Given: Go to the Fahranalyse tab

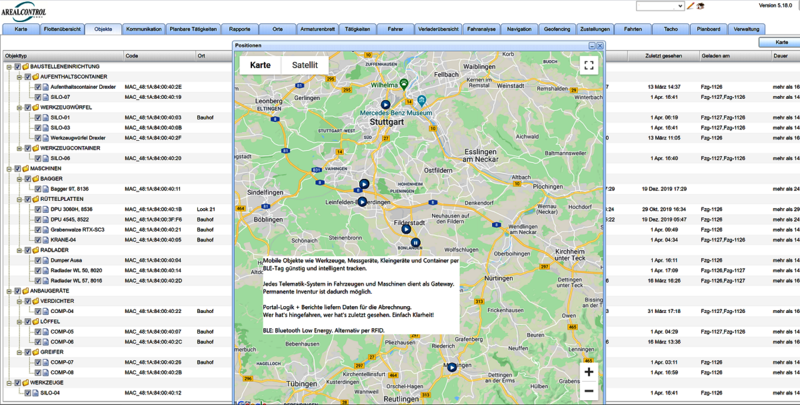Looking at the screenshot, I should click(x=482, y=30).
